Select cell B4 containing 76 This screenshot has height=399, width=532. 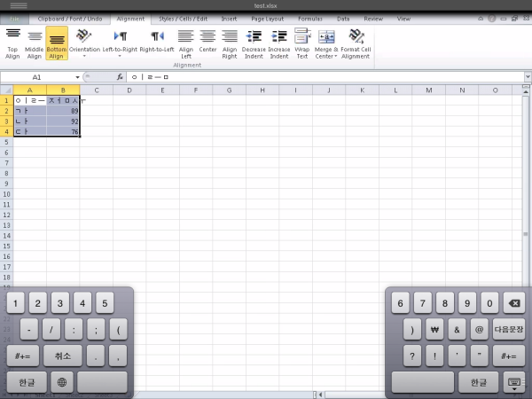63,131
